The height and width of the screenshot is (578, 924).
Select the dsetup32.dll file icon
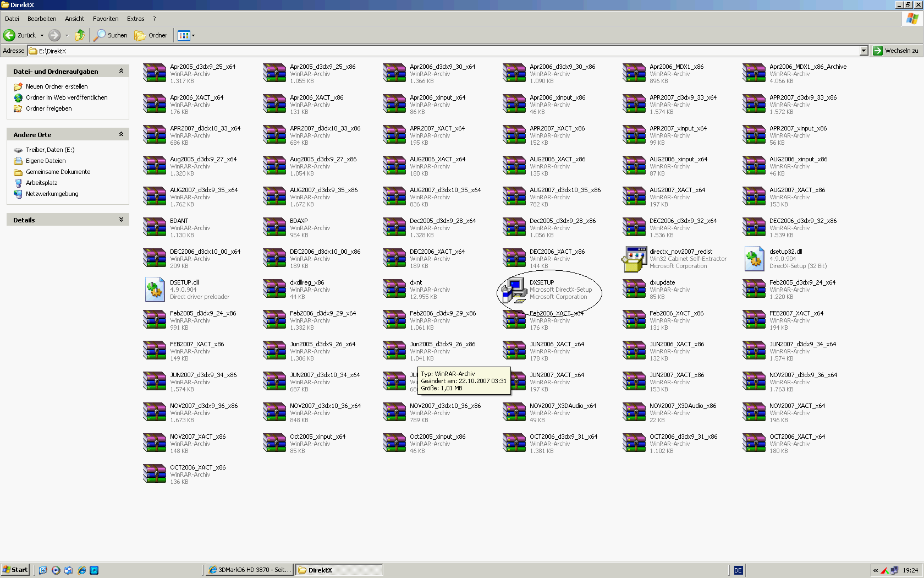click(754, 259)
